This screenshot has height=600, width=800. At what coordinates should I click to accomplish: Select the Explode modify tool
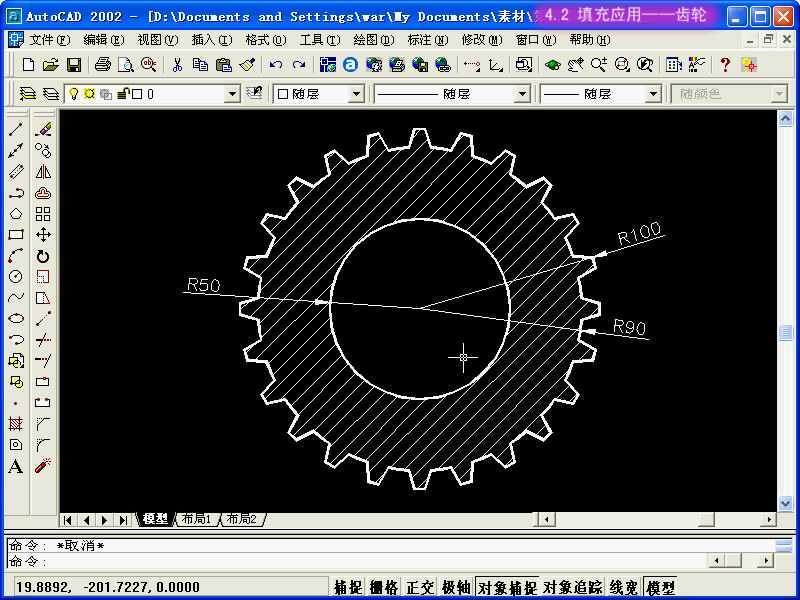pyautogui.click(x=43, y=466)
